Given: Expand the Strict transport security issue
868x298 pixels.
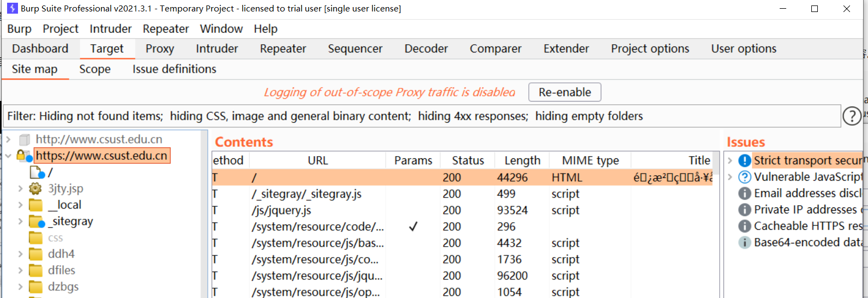Looking at the screenshot, I should click(x=730, y=160).
